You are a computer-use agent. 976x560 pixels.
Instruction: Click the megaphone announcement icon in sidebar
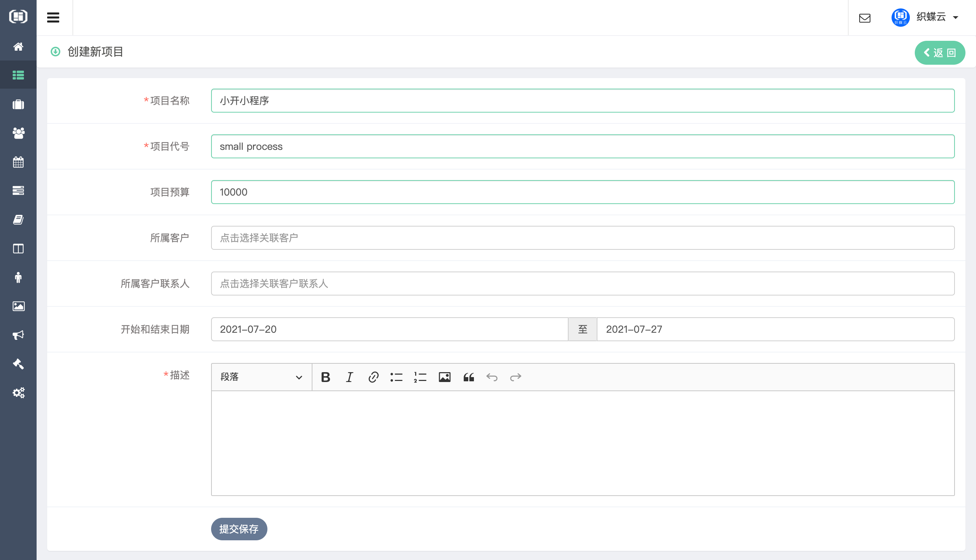point(18,335)
